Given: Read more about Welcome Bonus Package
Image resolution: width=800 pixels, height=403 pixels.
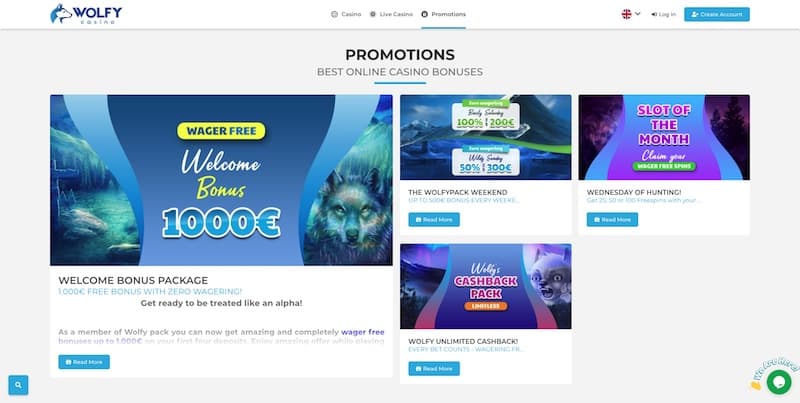Looking at the screenshot, I should [x=84, y=362].
